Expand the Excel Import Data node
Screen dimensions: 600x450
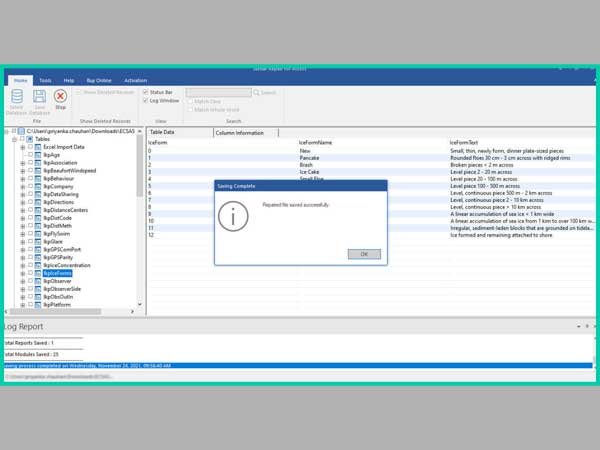[x=23, y=147]
